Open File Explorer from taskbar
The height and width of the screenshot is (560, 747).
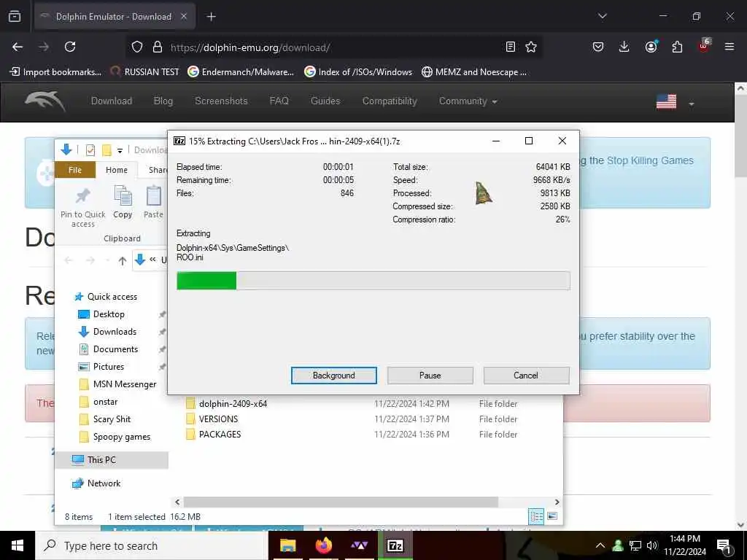pyautogui.click(x=287, y=545)
